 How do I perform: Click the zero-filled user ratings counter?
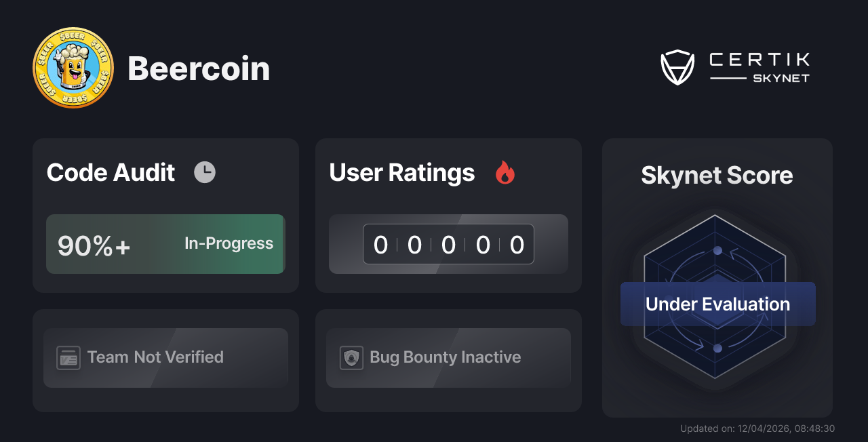click(x=448, y=244)
